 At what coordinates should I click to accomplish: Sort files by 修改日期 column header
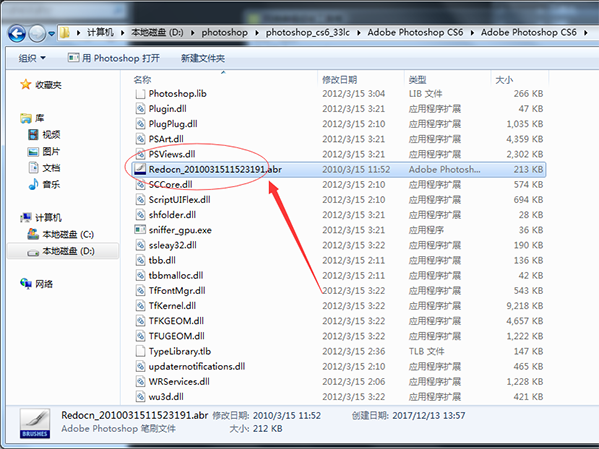point(339,79)
